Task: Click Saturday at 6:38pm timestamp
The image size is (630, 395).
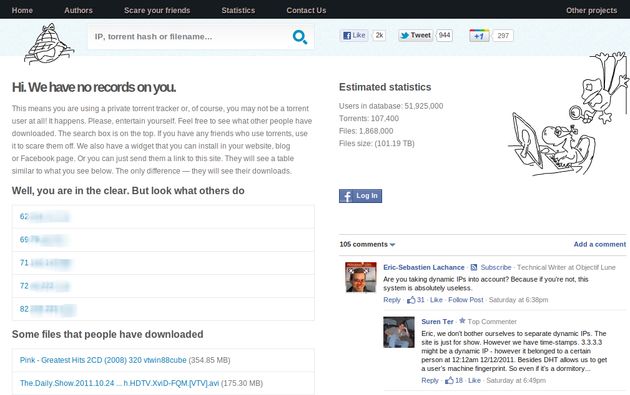Action: [518, 300]
